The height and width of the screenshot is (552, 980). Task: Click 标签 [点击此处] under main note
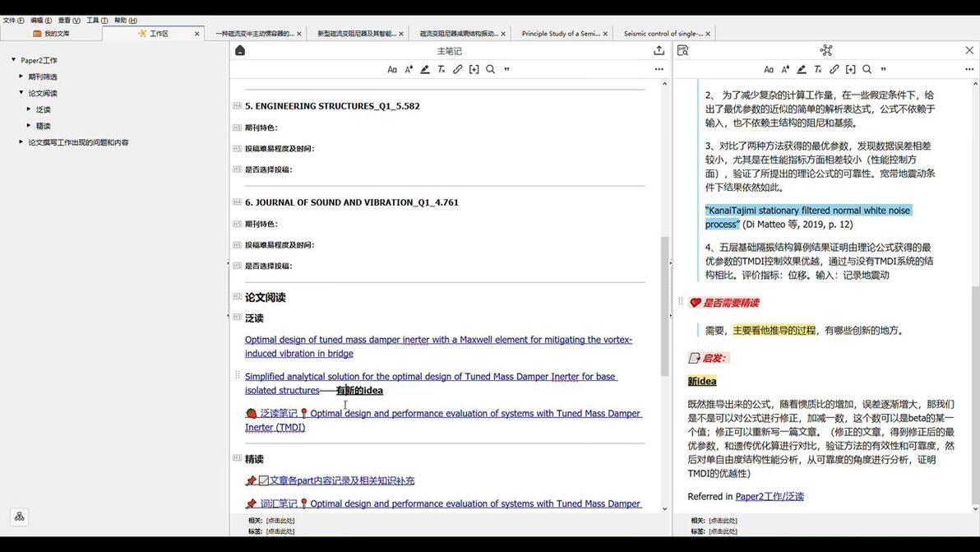(x=280, y=531)
